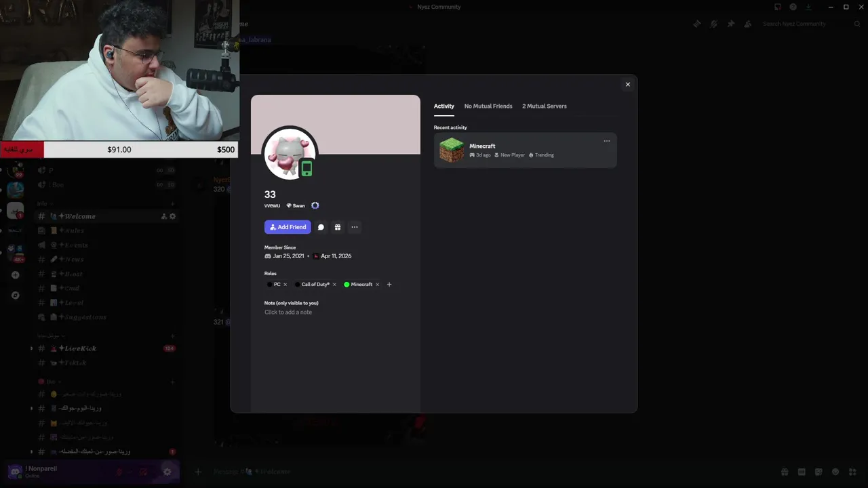Open the profile more options ellipsis

(354, 227)
